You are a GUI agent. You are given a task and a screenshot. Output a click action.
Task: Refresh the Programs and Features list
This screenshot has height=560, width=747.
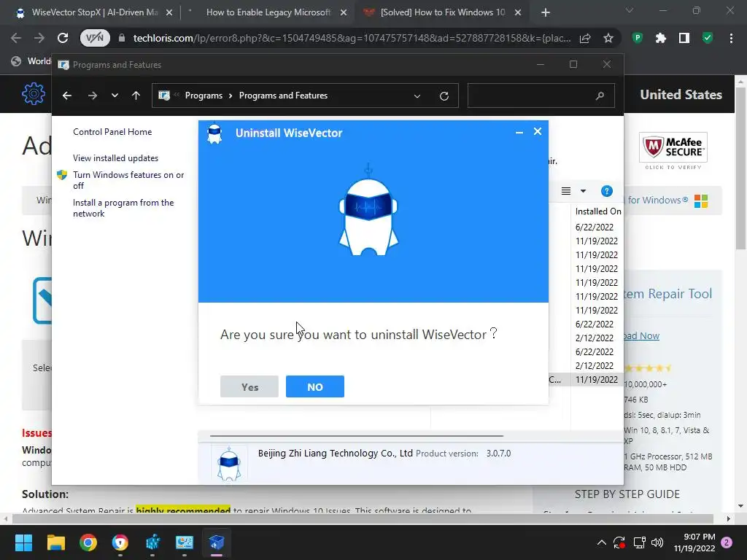444,96
